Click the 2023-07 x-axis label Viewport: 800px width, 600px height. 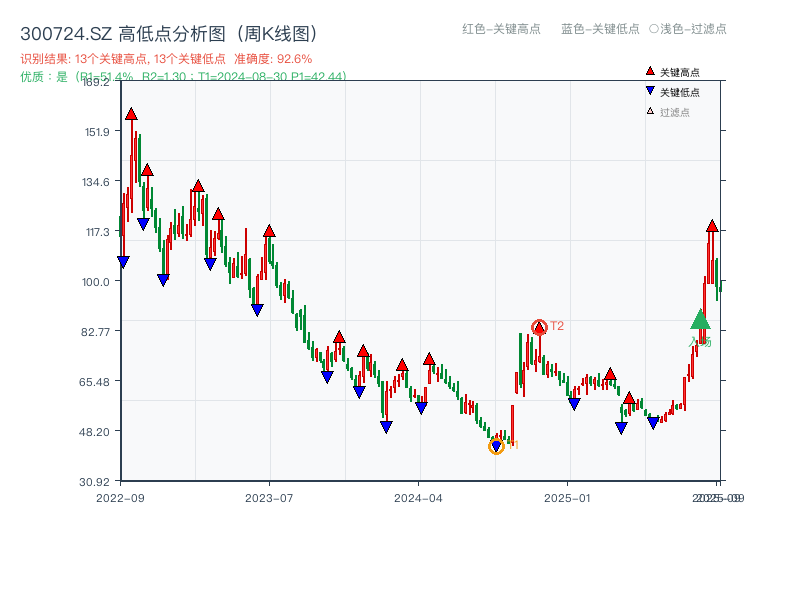(269, 498)
